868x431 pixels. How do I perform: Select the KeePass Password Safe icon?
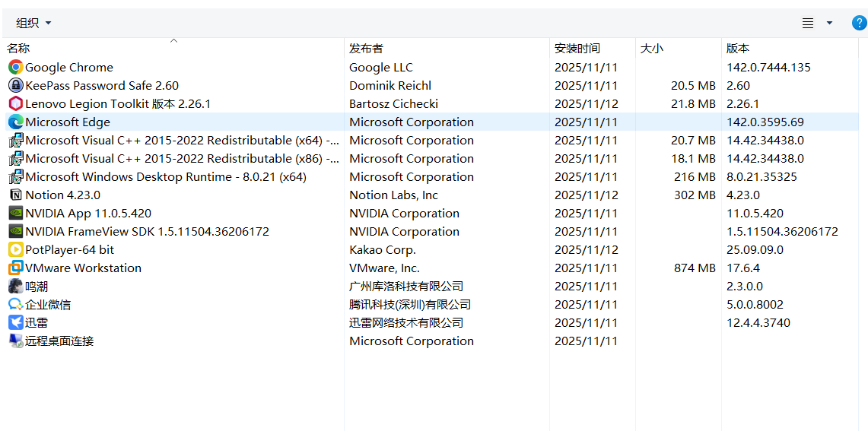[15, 86]
